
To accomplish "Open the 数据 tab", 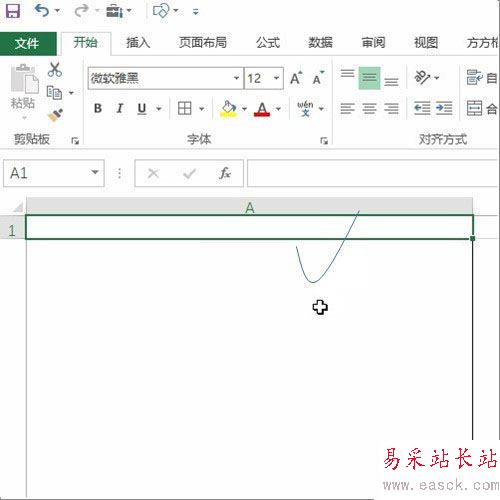I will coord(321,43).
